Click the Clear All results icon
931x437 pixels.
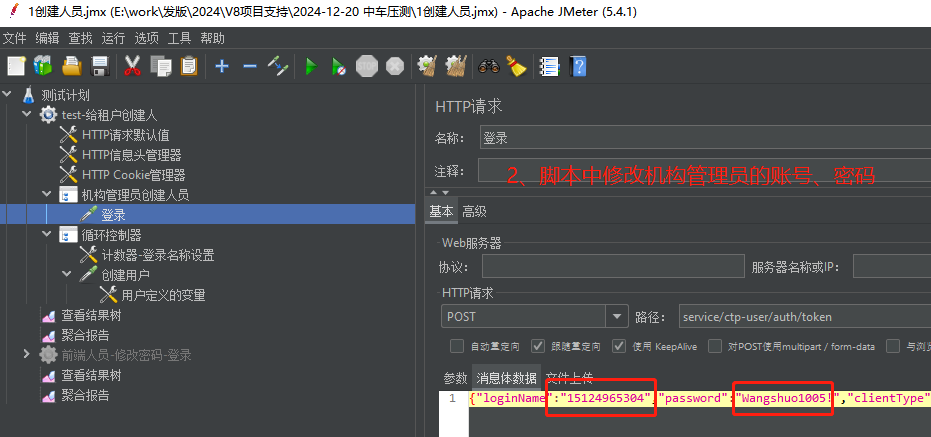(456, 65)
